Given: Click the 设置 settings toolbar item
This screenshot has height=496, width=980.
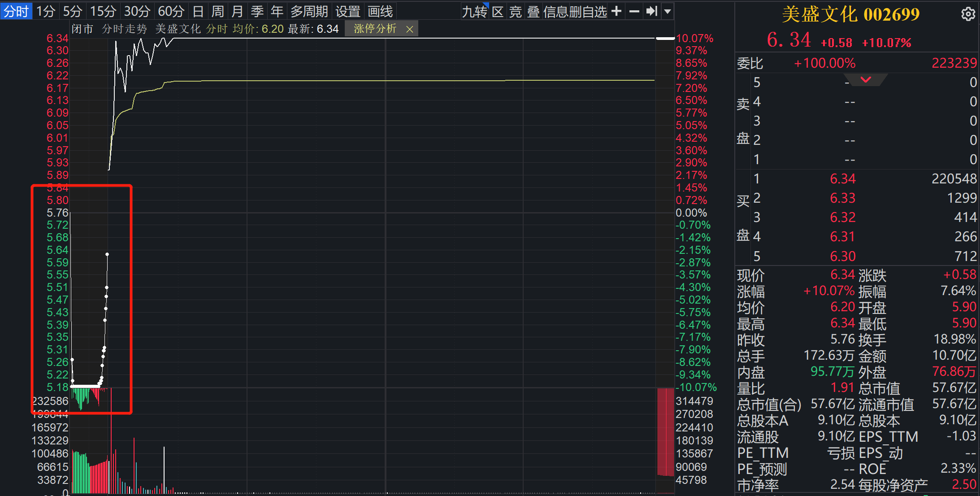Looking at the screenshot, I should coord(348,11).
